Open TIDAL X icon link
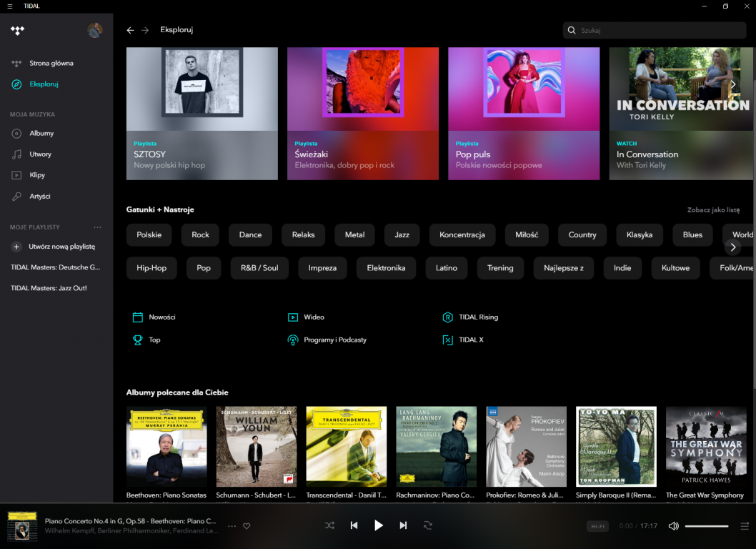Viewport: 756px width, 549px height. [447, 340]
